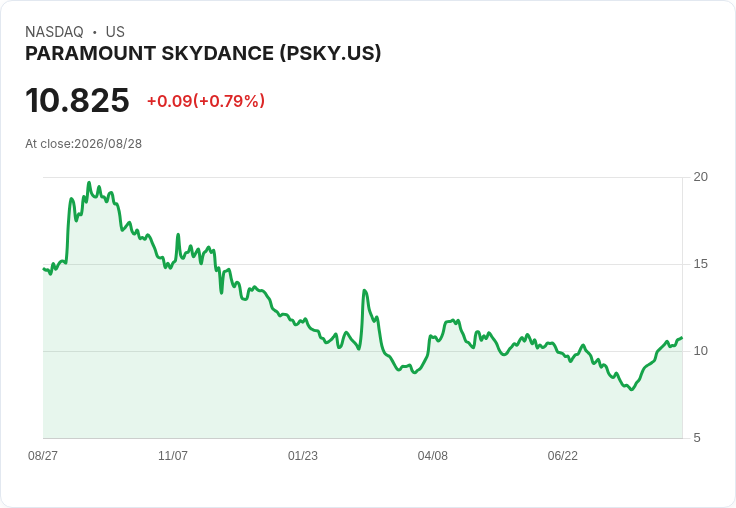Click the PARAMOUNT SKYDANCE (PSKY.US) title
This screenshot has height=508, width=736.
click(x=203, y=54)
